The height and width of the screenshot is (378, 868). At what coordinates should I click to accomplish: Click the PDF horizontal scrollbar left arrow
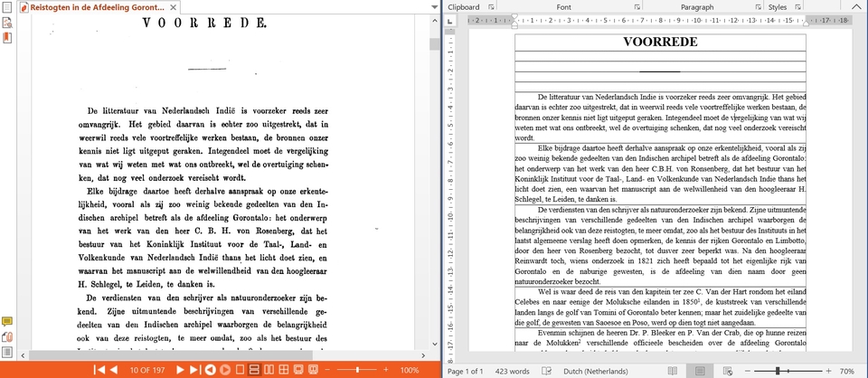click(23, 355)
